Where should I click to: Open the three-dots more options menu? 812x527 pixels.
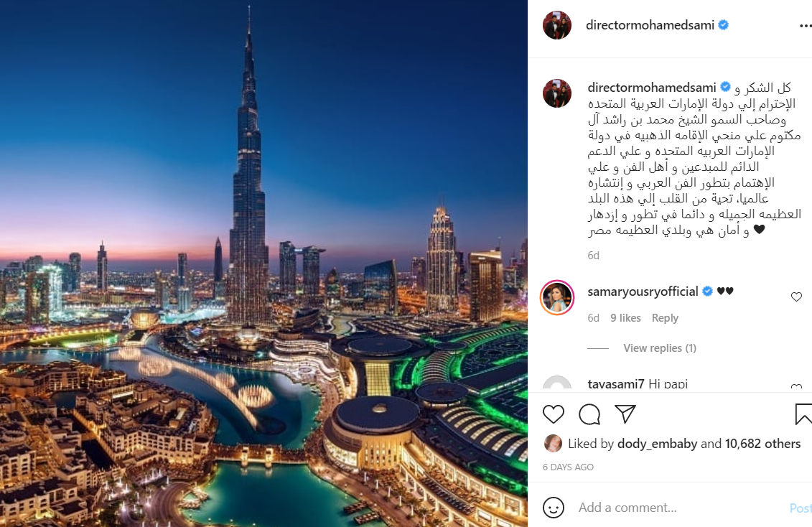pyautogui.click(x=806, y=25)
